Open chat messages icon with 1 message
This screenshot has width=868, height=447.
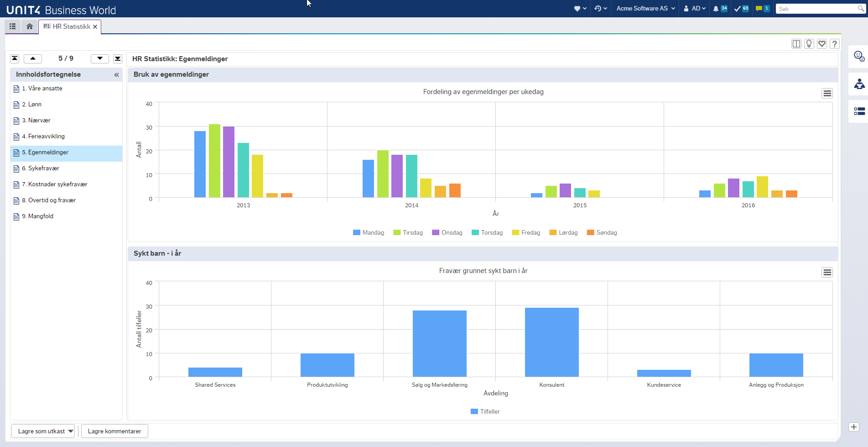(762, 8)
